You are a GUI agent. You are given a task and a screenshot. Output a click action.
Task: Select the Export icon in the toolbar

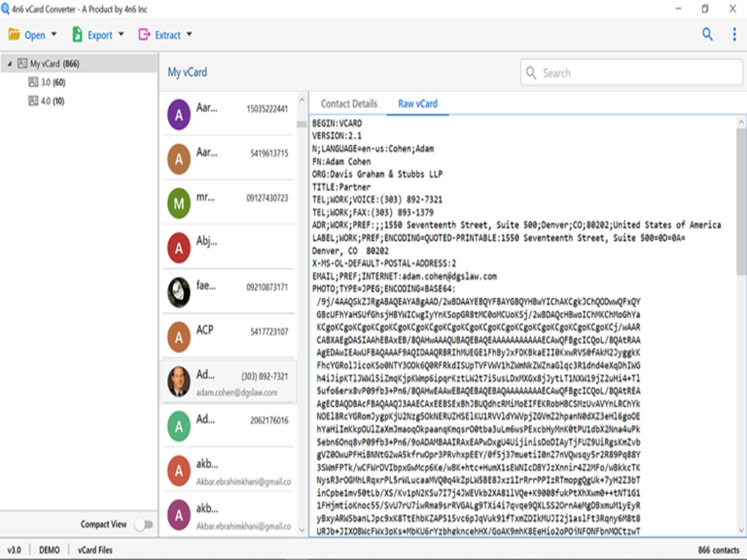[77, 34]
